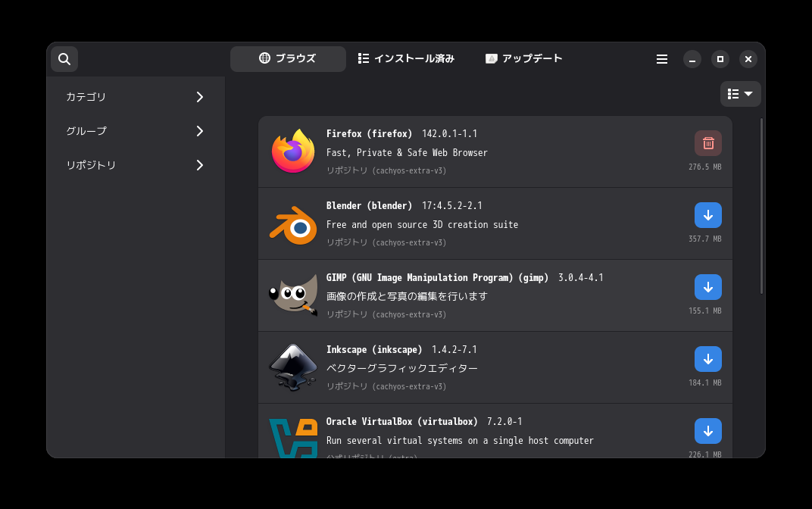Click the vertical scrollbar of the app list

(761, 206)
